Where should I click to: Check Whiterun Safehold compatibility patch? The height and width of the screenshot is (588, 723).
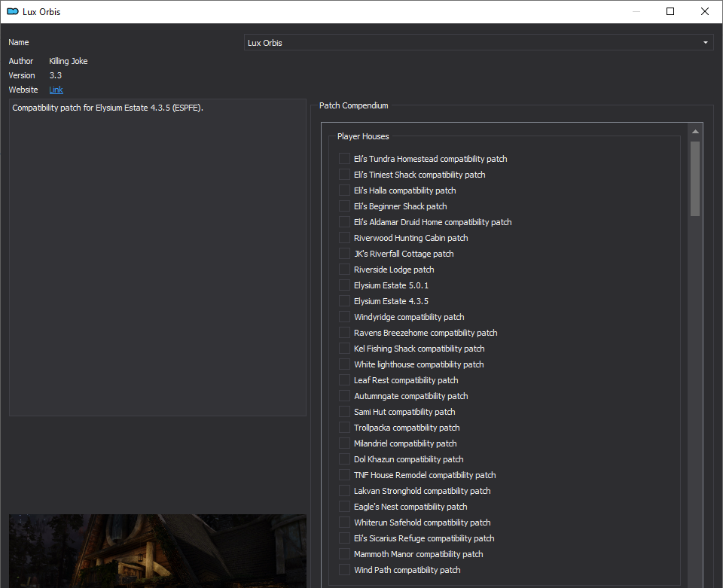tap(344, 522)
